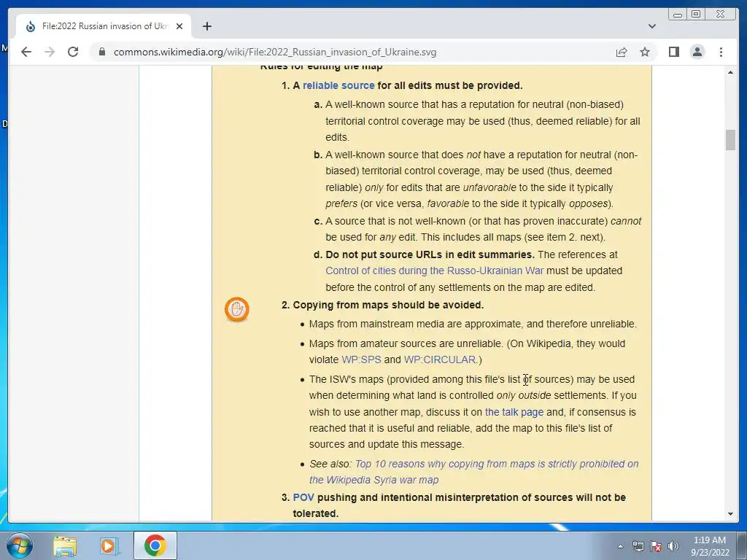The image size is (747, 560).
Task: Select the File:2022 Russian invasion tab
Action: tap(104, 26)
